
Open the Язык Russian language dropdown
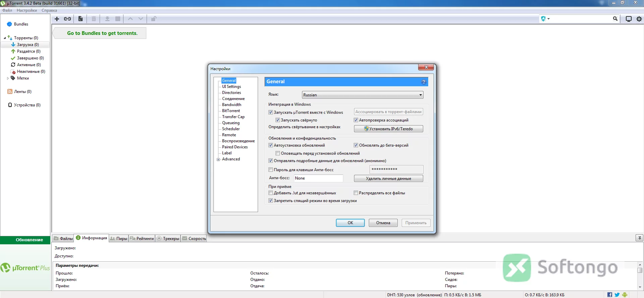(x=363, y=95)
